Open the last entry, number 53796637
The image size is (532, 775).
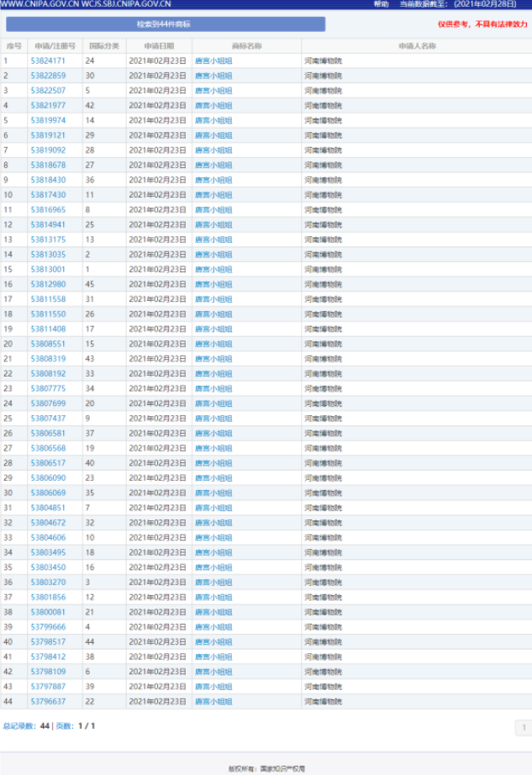point(48,702)
